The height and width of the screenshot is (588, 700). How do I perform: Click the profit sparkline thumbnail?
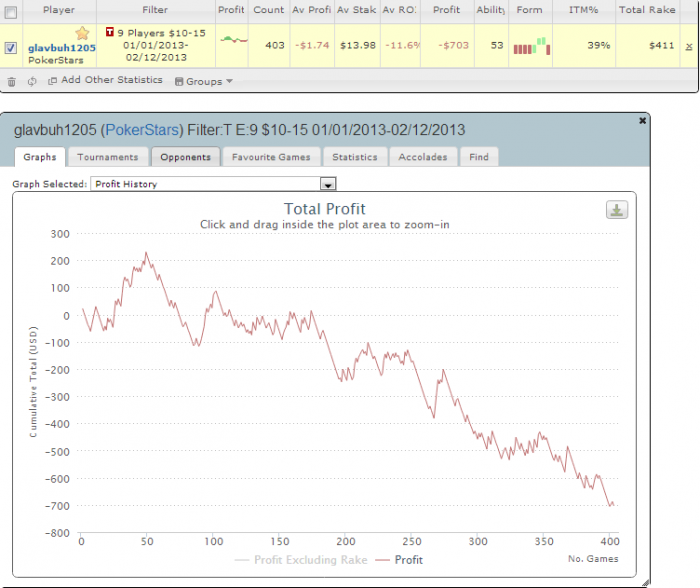pyautogui.click(x=233, y=40)
